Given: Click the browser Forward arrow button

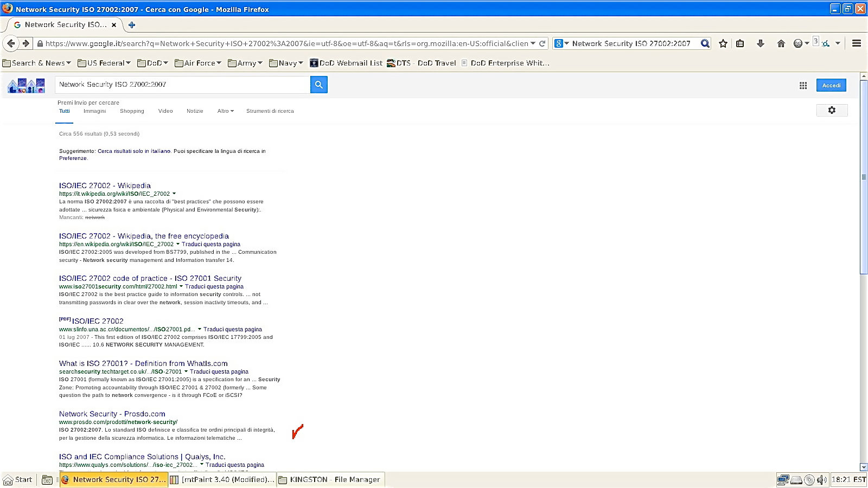Looking at the screenshot, I should [25, 43].
